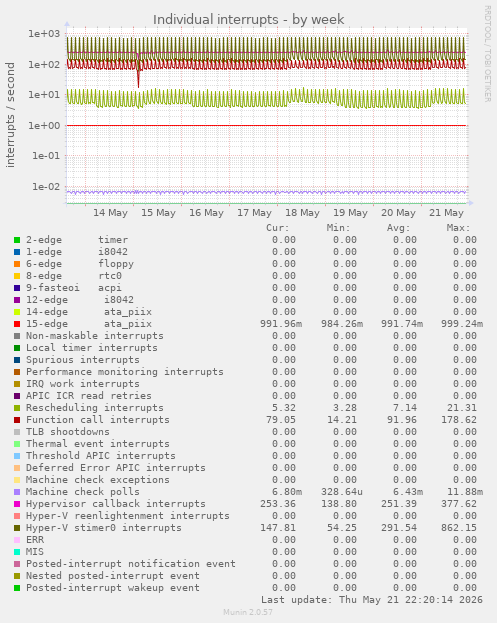Click the red 15-edge ata_piix color swatch
This screenshot has width=497, height=623.
coord(17,324)
